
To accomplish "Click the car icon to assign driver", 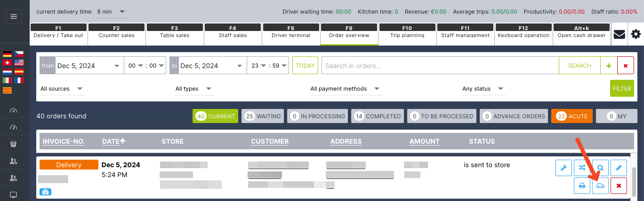I will pos(600,186).
